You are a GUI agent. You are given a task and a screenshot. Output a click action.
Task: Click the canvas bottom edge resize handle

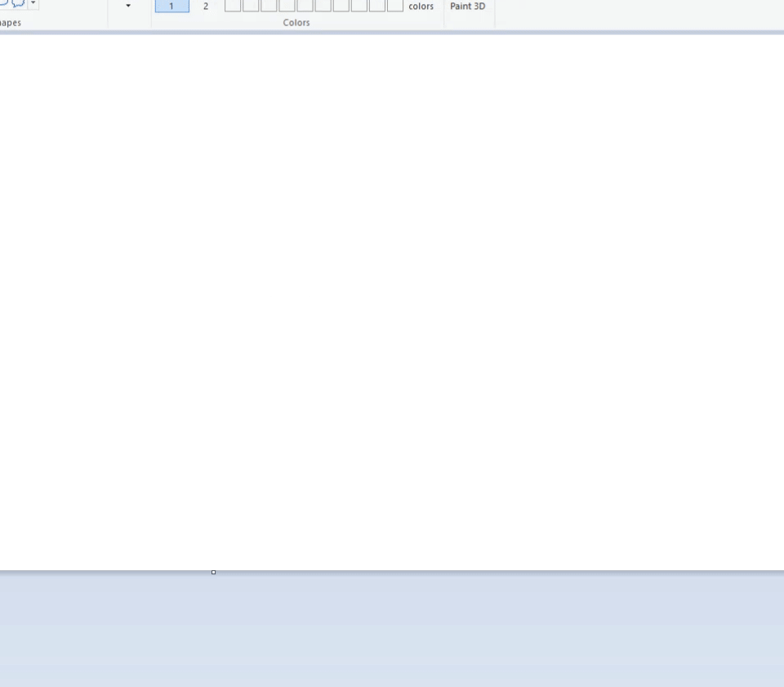213,572
